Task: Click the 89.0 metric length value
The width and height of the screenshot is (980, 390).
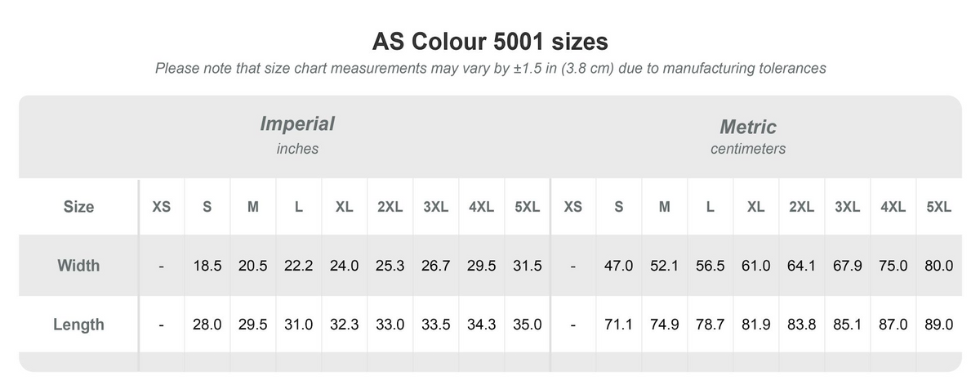Action: [x=939, y=325]
